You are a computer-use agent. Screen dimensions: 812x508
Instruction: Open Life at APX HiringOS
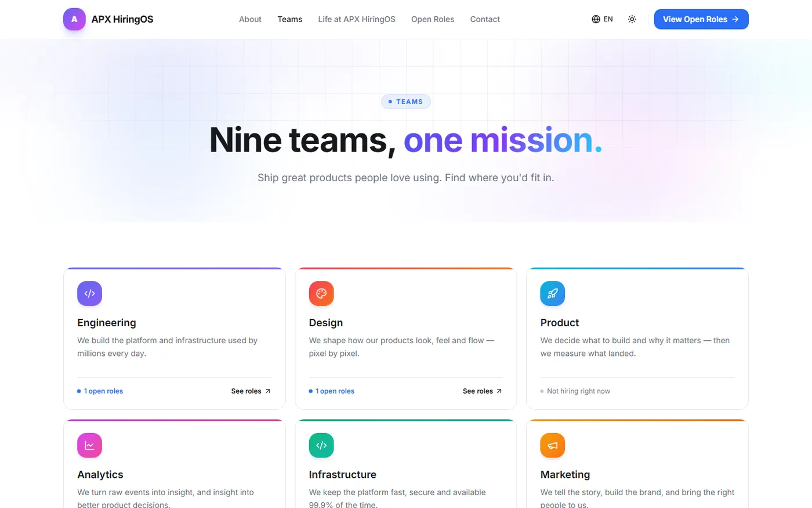(357, 19)
